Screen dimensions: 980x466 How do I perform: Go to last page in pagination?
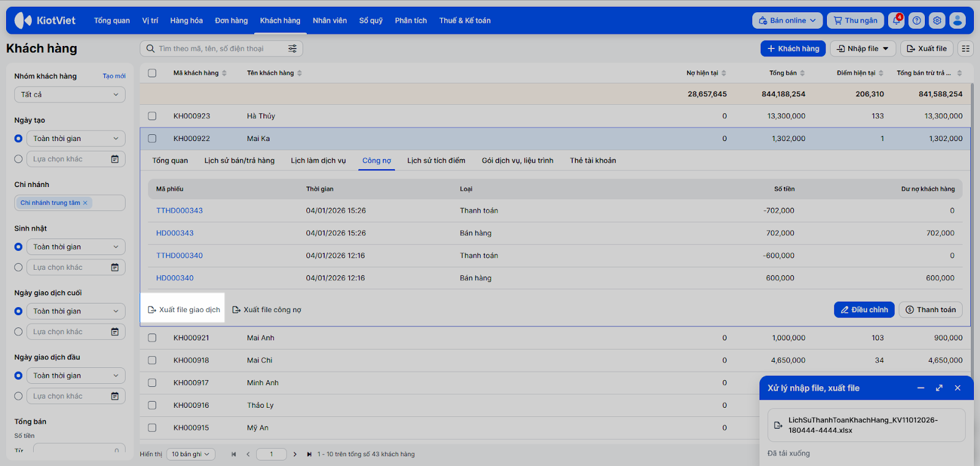pos(309,454)
